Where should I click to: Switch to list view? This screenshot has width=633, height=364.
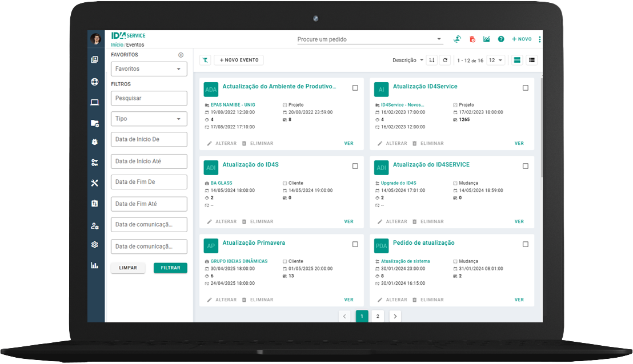(532, 60)
